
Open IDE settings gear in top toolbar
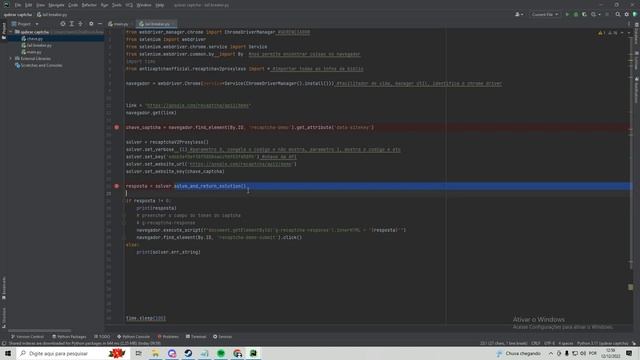pos(627,14)
